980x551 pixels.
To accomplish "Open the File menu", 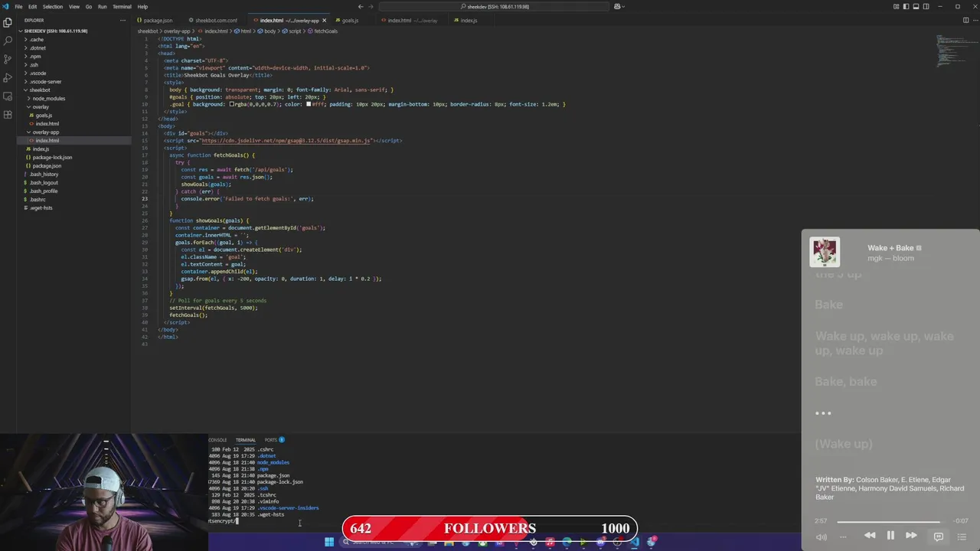I will point(18,6).
